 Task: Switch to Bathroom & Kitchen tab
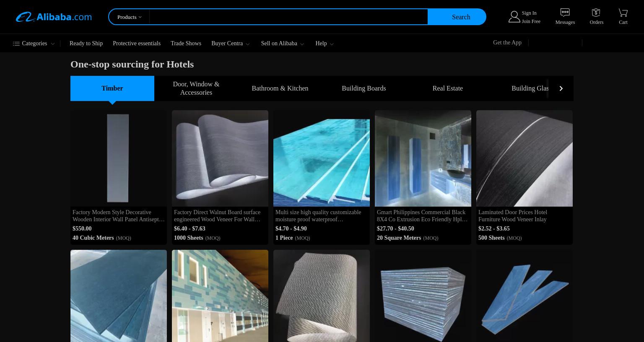[280, 88]
